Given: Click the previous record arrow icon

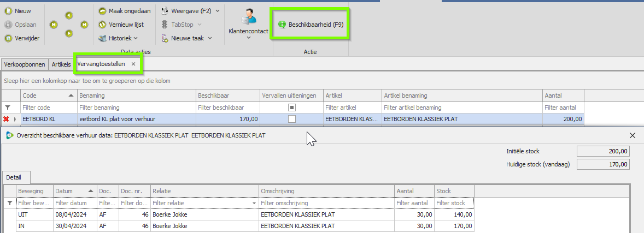Looking at the screenshot, I should coord(69,16).
